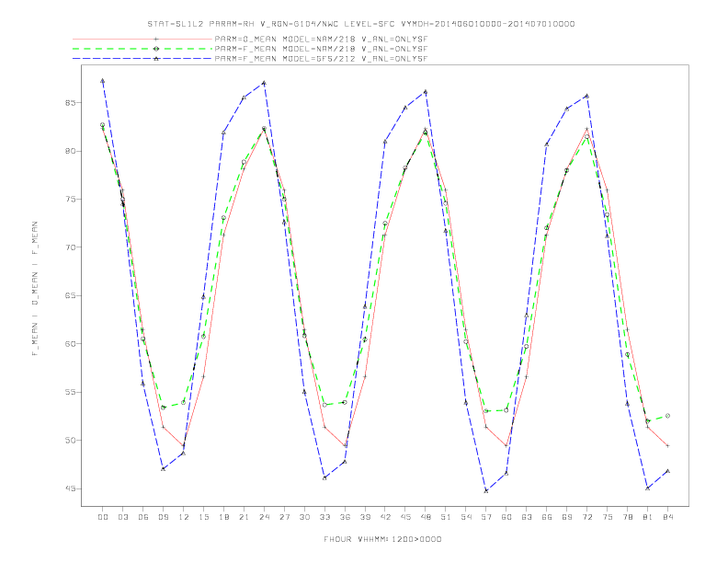Click x-axis tick label 33
The image size is (728, 563).
[324, 517]
